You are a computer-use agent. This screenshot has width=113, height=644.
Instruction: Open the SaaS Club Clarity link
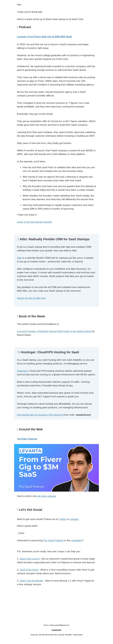pyautogui.click(x=29, y=570)
